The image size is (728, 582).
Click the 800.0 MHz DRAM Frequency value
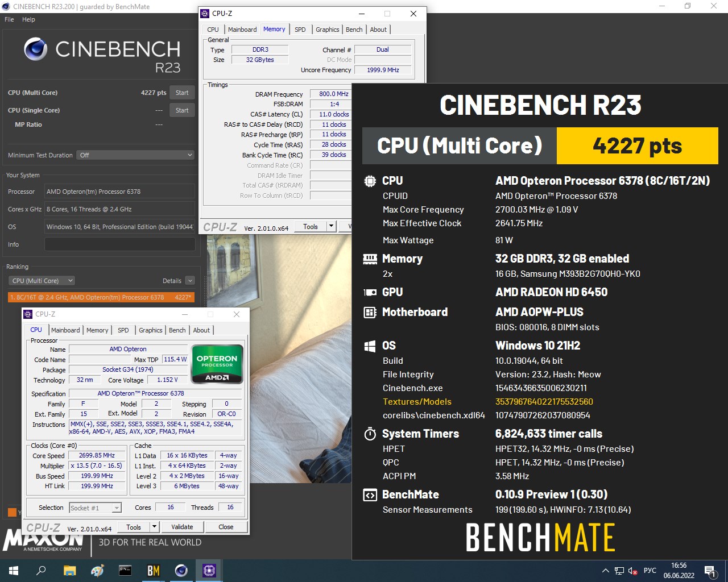333,94
